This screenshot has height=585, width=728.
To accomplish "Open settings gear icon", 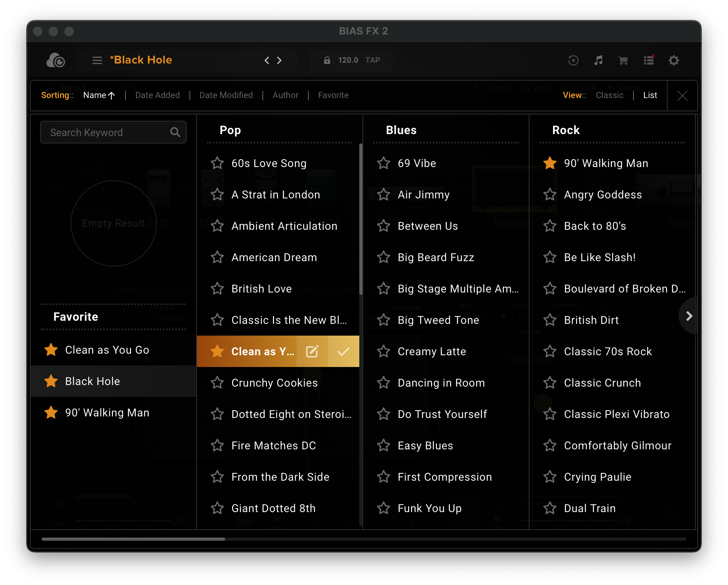I will [674, 60].
